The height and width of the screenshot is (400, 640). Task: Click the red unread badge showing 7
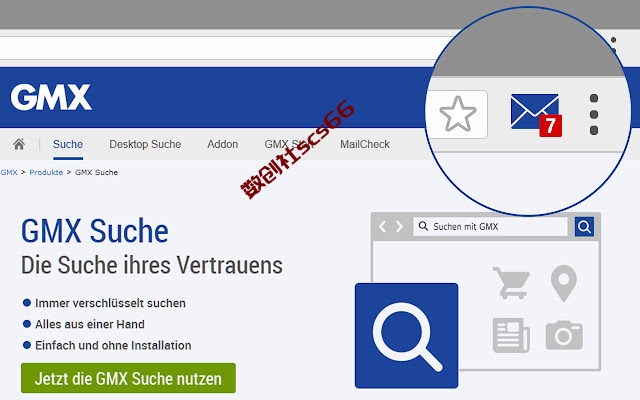coord(550,126)
